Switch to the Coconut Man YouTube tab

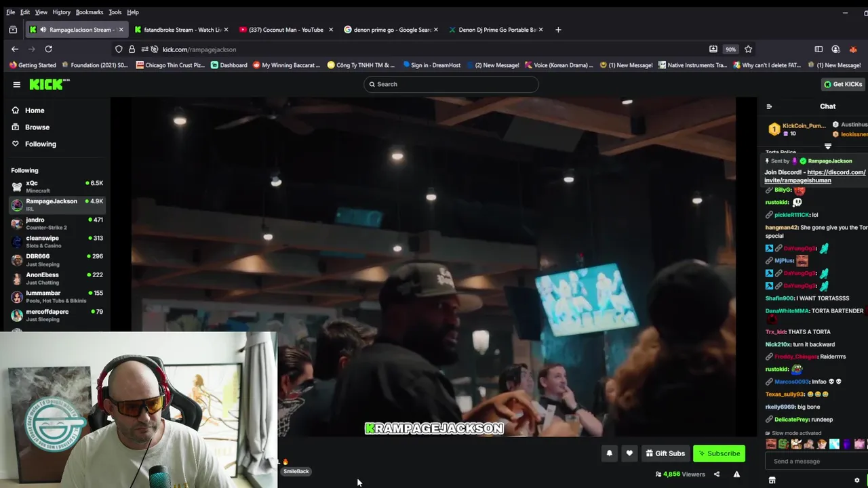click(x=285, y=30)
